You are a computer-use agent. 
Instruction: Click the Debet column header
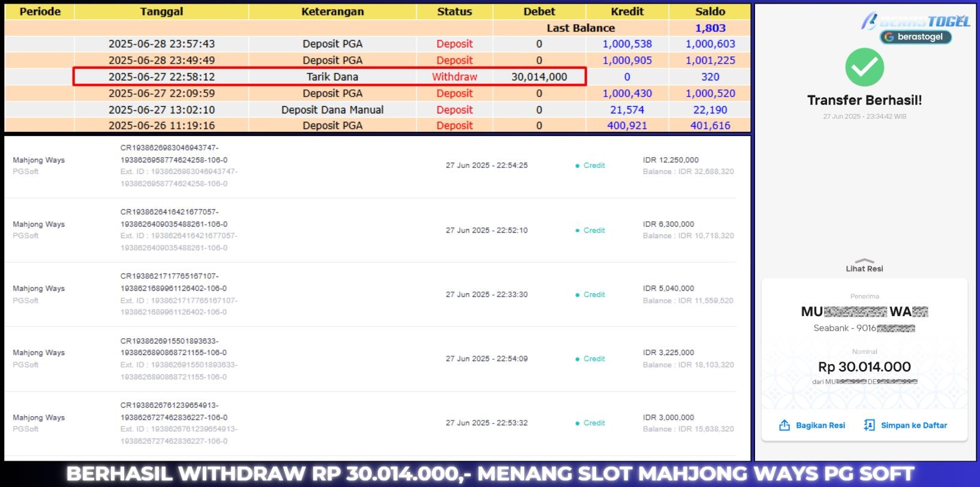coord(539,11)
